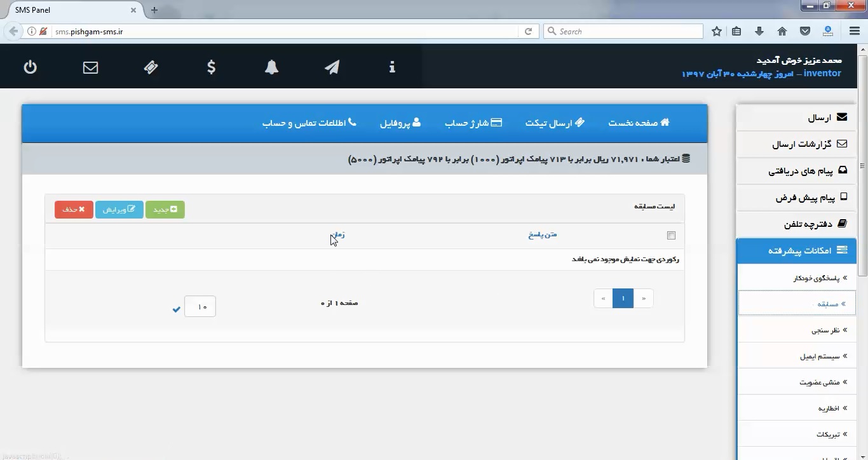The height and width of the screenshot is (460, 868).
Task: Click the blue ویرایش edit button
Action: tap(119, 210)
